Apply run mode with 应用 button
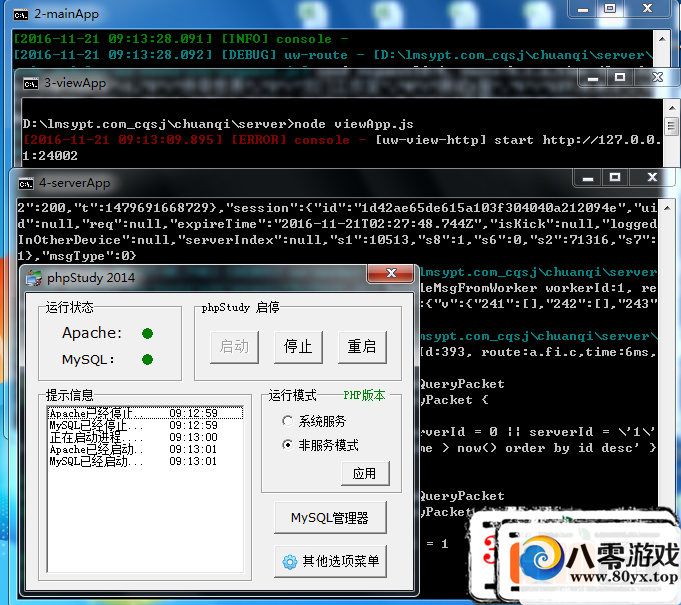The image size is (681, 605). (x=365, y=473)
